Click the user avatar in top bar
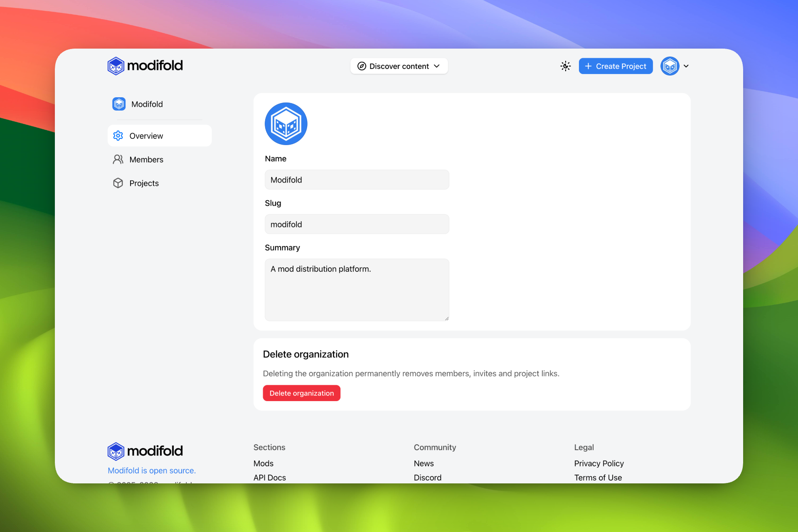The image size is (798, 532). click(670, 66)
